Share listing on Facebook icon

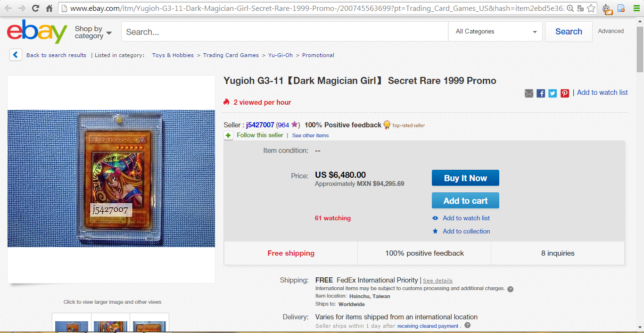(541, 93)
